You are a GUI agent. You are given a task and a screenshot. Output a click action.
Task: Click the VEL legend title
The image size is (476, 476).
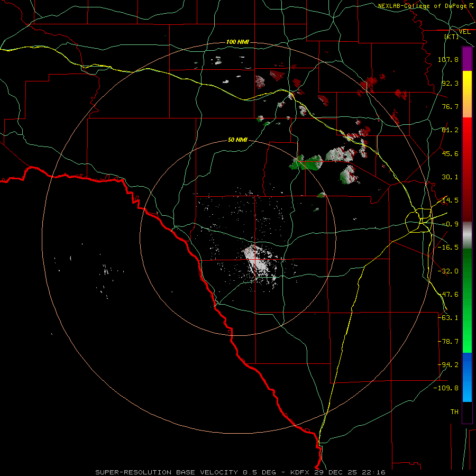[x=464, y=32]
